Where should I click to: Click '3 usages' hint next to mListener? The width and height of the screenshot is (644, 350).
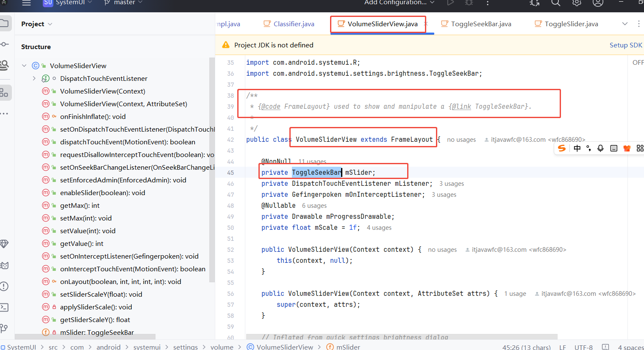452,184
